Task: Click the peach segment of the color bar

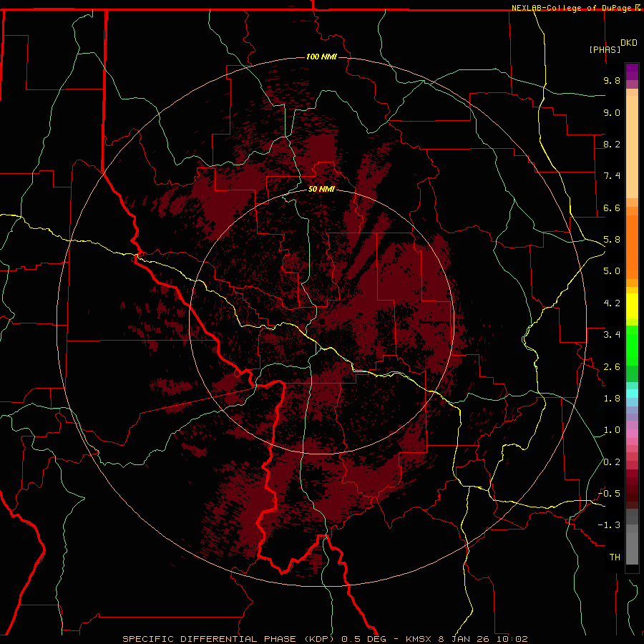Action: (x=632, y=147)
